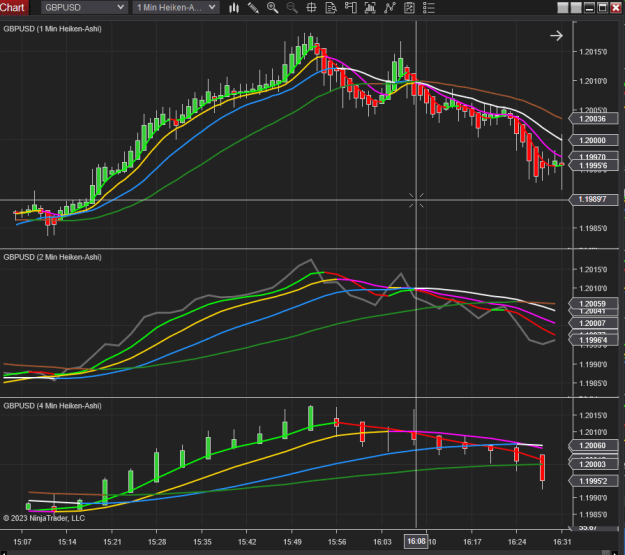625x555 pixels.
Task: Open the chart bar type style icon
Action: [x=234, y=8]
